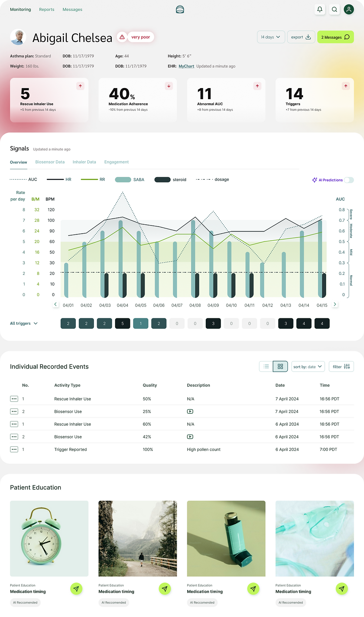Click the search magnifier icon
Screen dimensions: 364x617
334,9
